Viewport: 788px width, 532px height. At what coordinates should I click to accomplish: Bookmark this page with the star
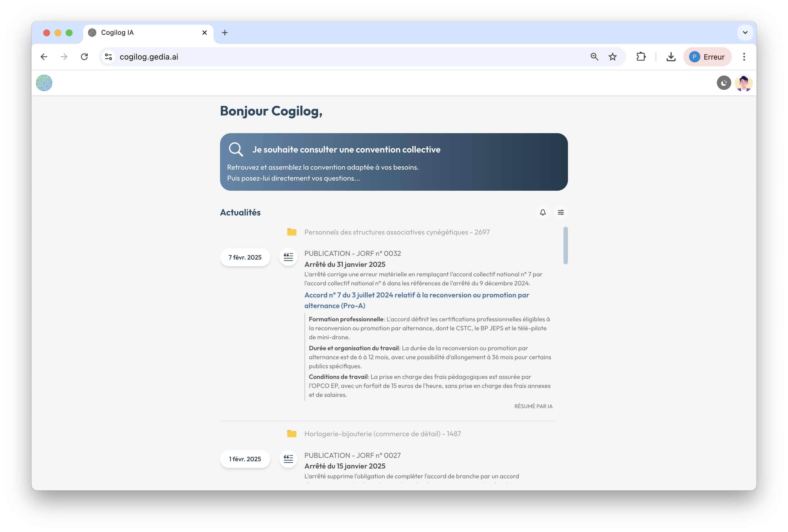tap(612, 57)
